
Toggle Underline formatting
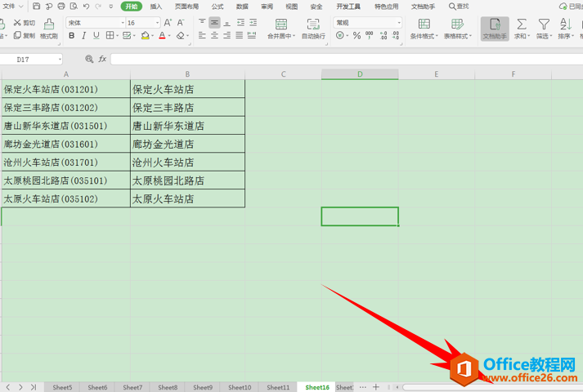[96, 35]
